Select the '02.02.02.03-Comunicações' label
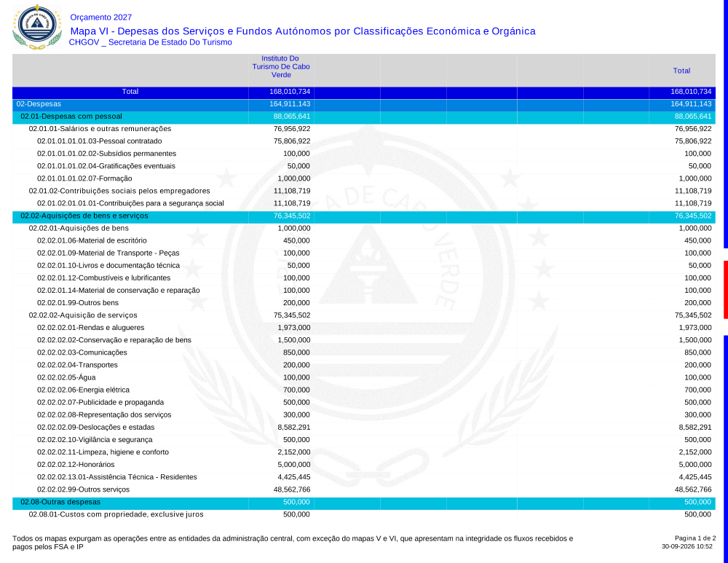This screenshot has height=563, width=728. click(82, 353)
